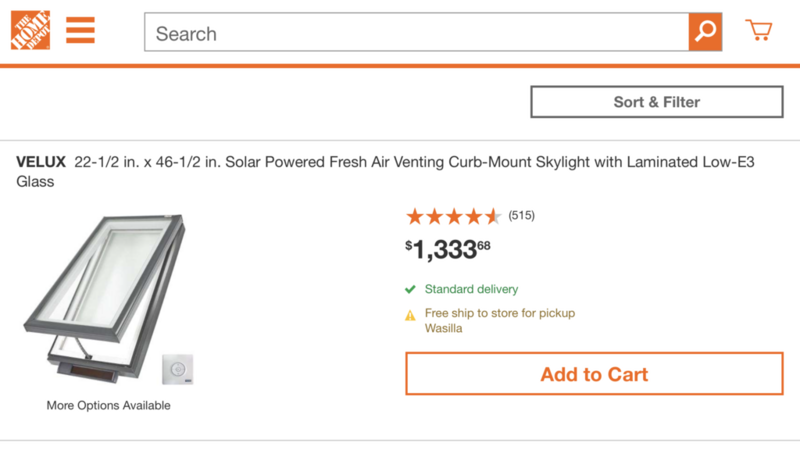Click the skylight product image
Image resolution: width=800 pixels, height=450 pixels.
tap(105, 298)
